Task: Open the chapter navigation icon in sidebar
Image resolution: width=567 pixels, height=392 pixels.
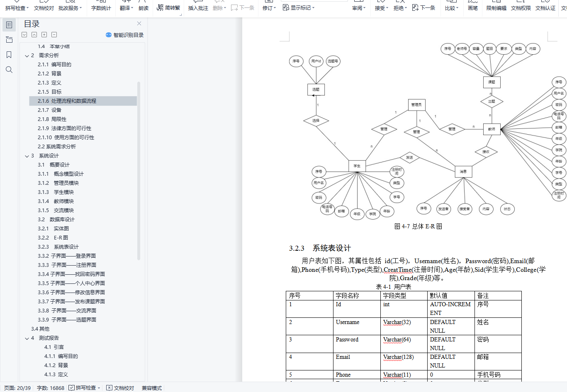Action: click(9, 40)
